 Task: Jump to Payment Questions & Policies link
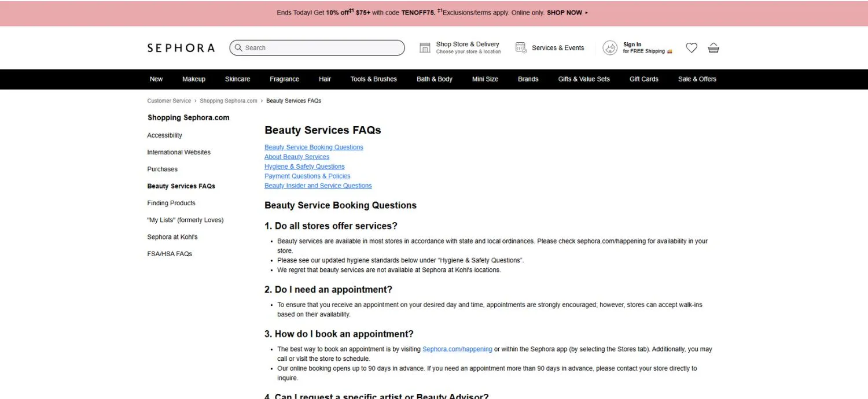click(307, 176)
